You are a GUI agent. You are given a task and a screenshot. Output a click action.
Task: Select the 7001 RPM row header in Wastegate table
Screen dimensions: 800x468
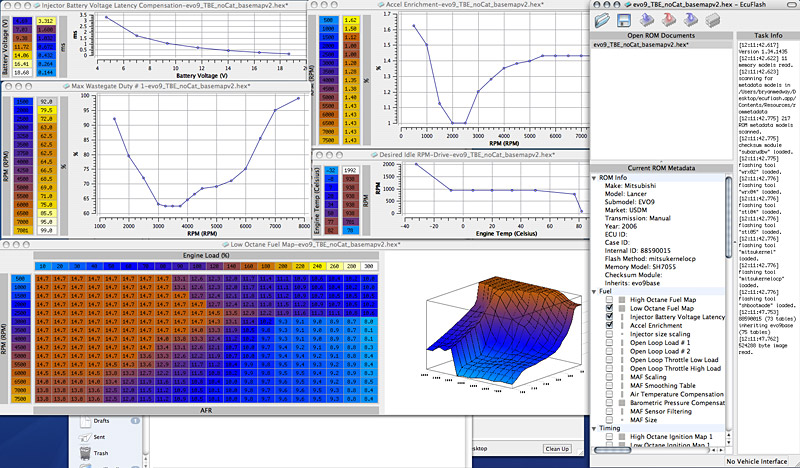pyautogui.click(x=23, y=231)
